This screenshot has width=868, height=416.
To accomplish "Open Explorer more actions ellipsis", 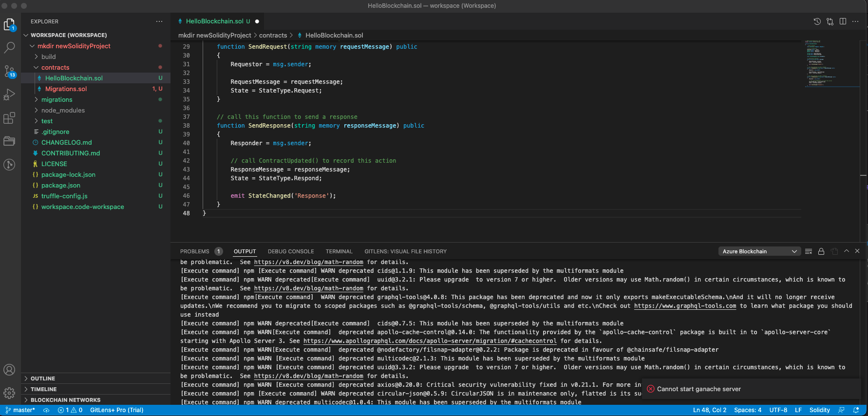I will point(159,21).
